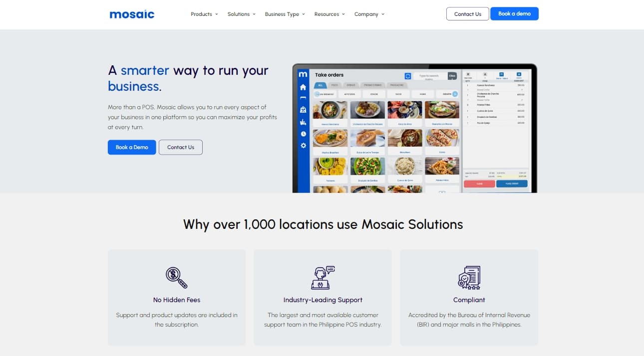The image size is (644, 356).
Task: Select the Huevos Rancheros dish thumbnail
Action: (330, 110)
